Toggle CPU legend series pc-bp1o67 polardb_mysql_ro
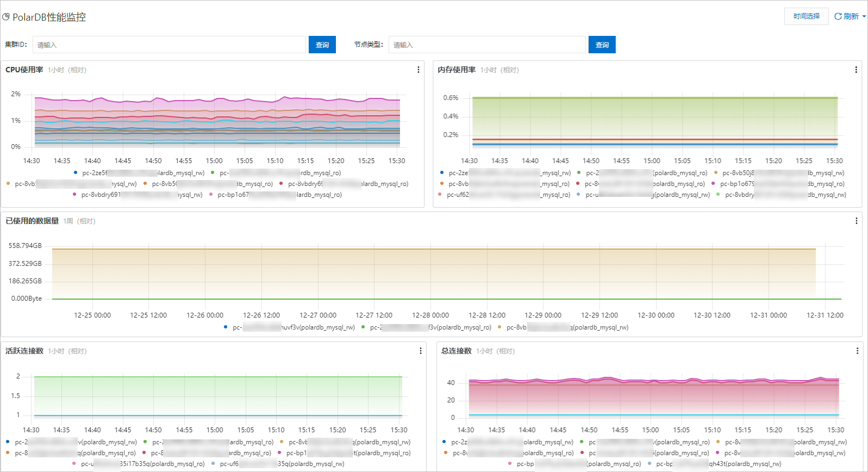This screenshot has width=868, height=472. coord(276,195)
